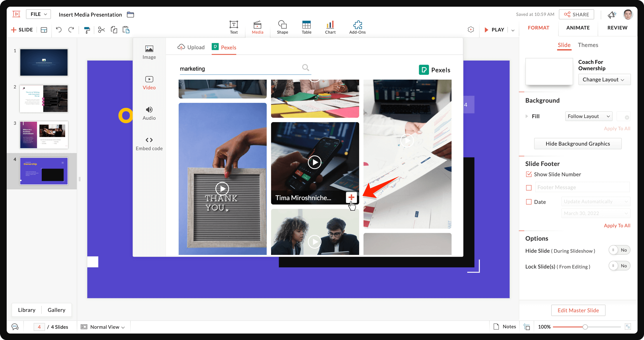Open the Follow Layout fill dropdown

[589, 116]
